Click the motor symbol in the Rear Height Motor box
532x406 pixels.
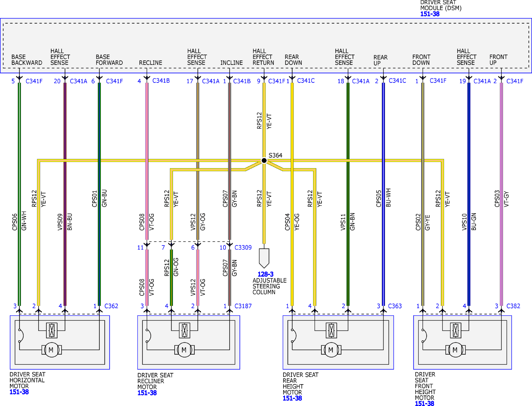tap(331, 350)
